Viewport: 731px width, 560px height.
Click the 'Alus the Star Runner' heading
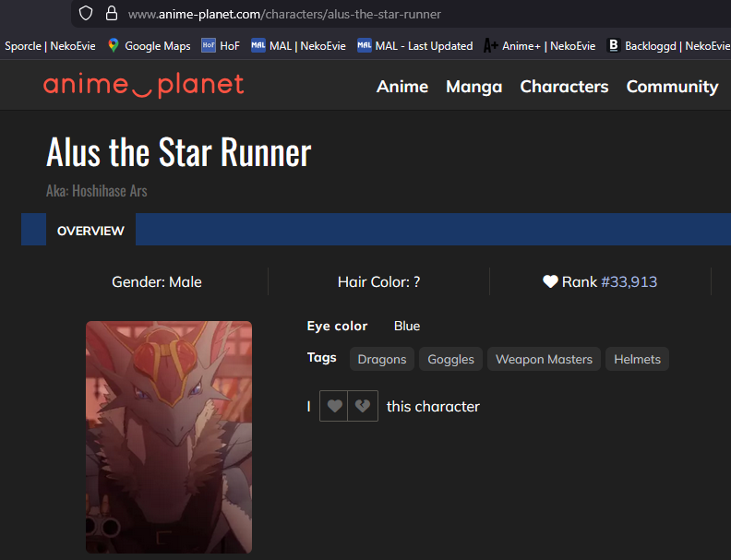coord(178,152)
